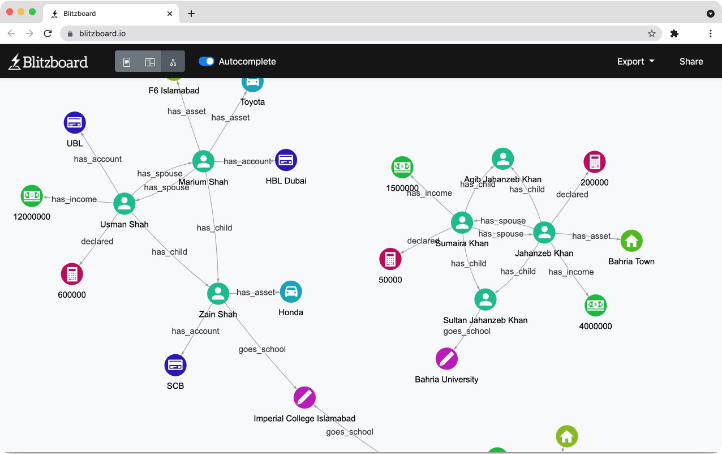The width and height of the screenshot is (722, 454).
Task: Bookmark this page with the star
Action: 652,33
